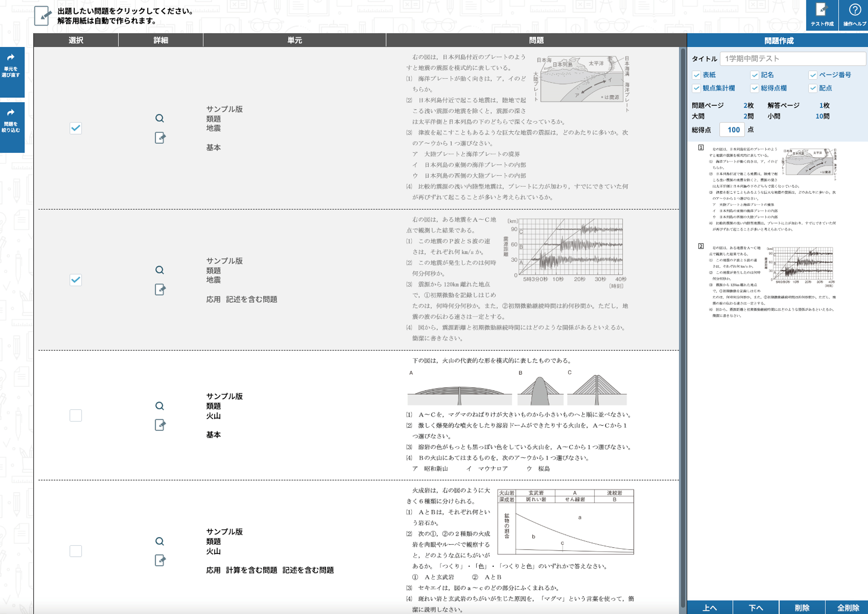The width and height of the screenshot is (868, 614).
Task: Click edit-document icon for first 地震 基本 problem
Action: (160, 138)
